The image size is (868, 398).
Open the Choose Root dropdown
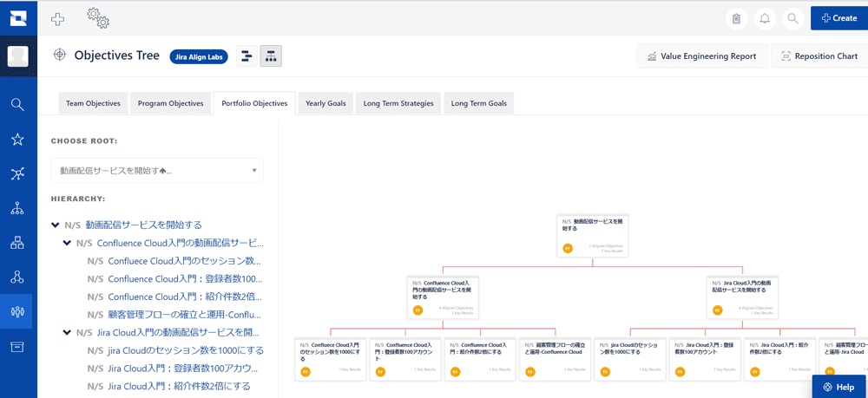[x=157, y=171]
